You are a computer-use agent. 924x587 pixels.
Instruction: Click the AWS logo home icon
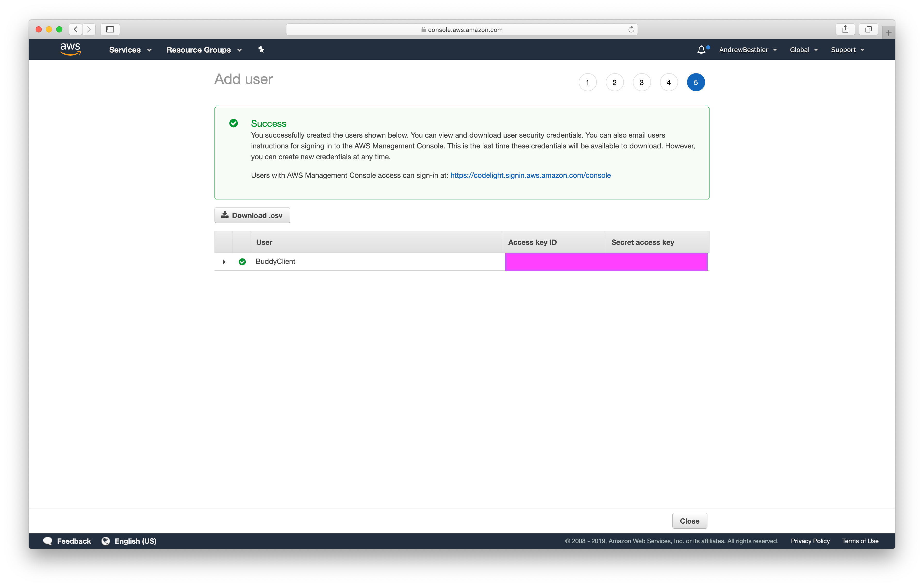tap(70, 49)
